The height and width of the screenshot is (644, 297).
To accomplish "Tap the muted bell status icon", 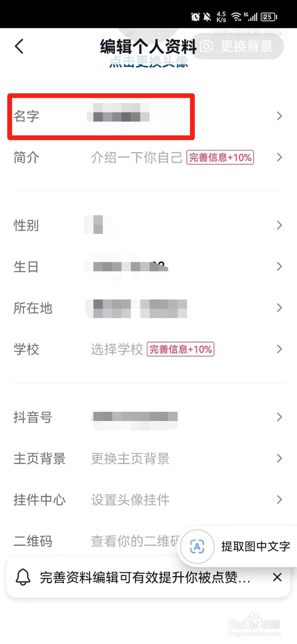I will [207, 17].
